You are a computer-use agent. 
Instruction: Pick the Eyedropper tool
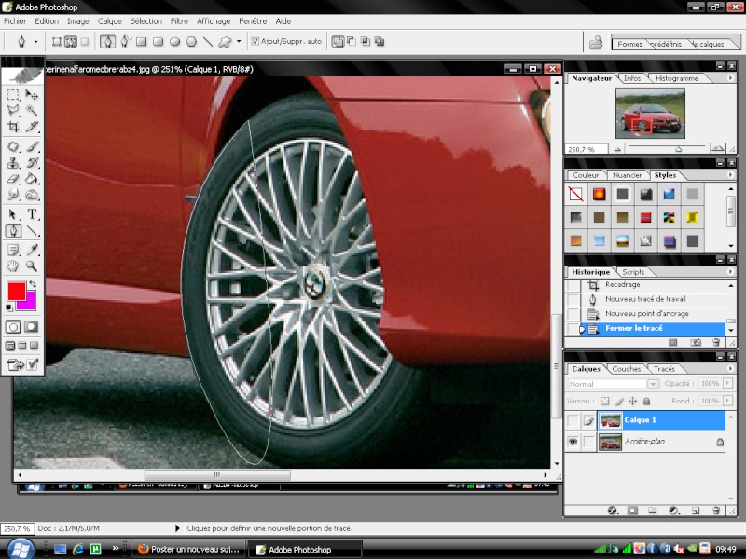32,250
